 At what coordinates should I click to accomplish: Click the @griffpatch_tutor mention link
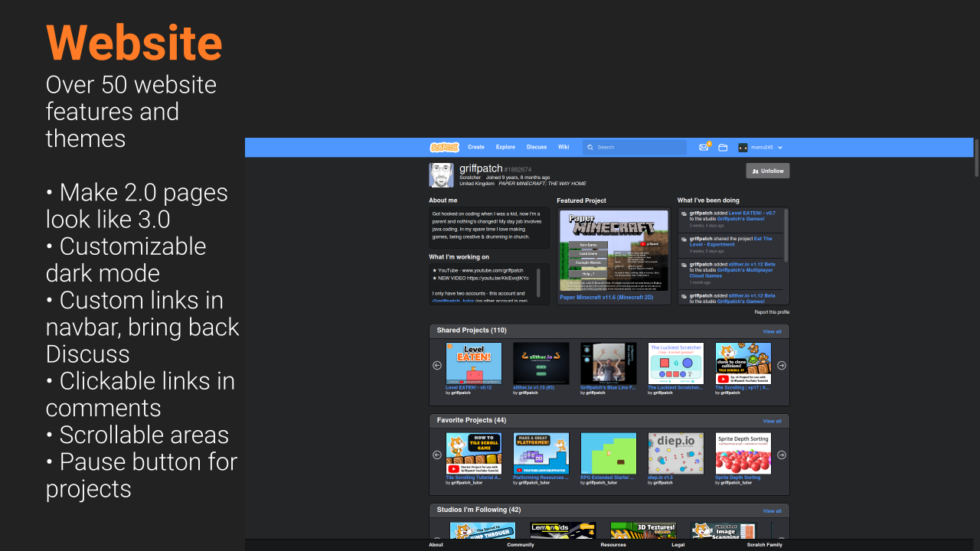[x=452, y=301]
